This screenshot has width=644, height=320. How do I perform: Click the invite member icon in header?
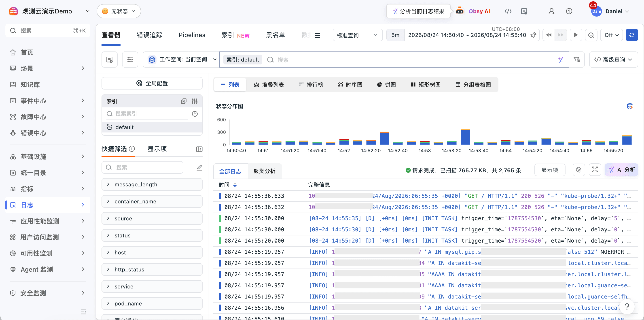click(551, 11)
